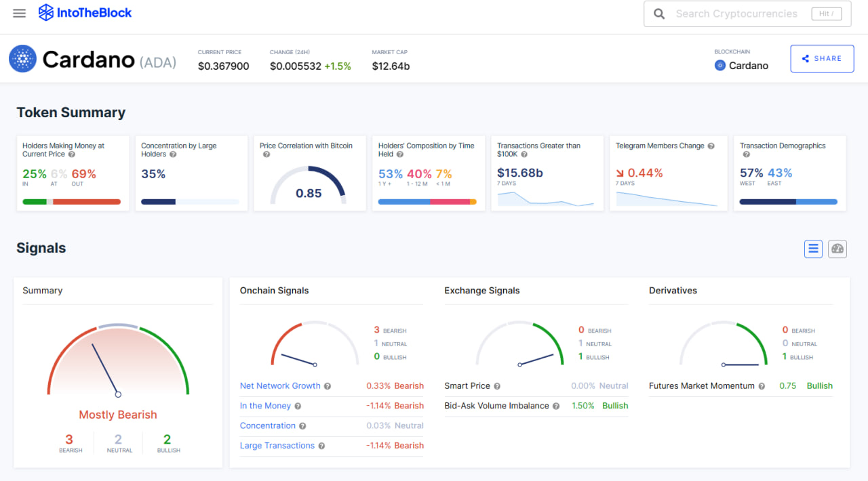868x481 pixels.
Task: Click the +1.5% change value
Action: (x=338, y=66)
